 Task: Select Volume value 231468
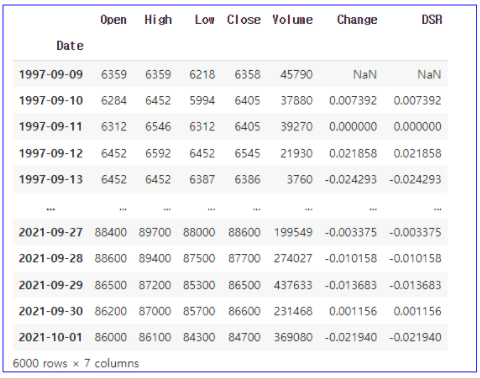point(293,311)
